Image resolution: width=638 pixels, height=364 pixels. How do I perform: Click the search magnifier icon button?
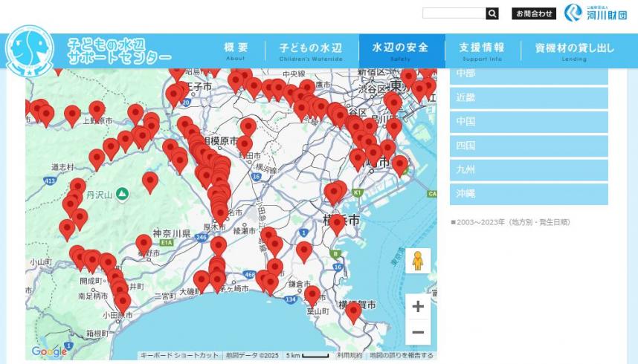coord(492,13)
